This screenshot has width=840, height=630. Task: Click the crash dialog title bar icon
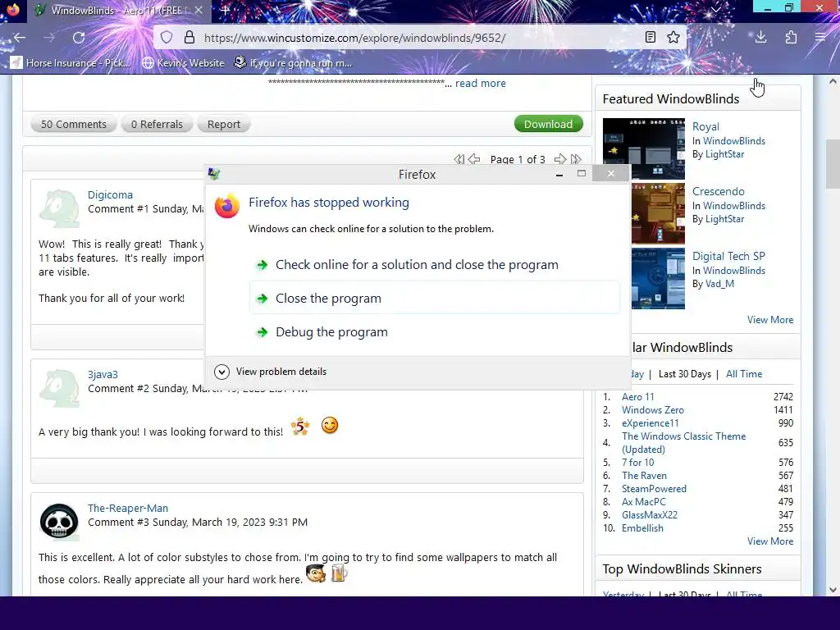click(x=214, y=174)
